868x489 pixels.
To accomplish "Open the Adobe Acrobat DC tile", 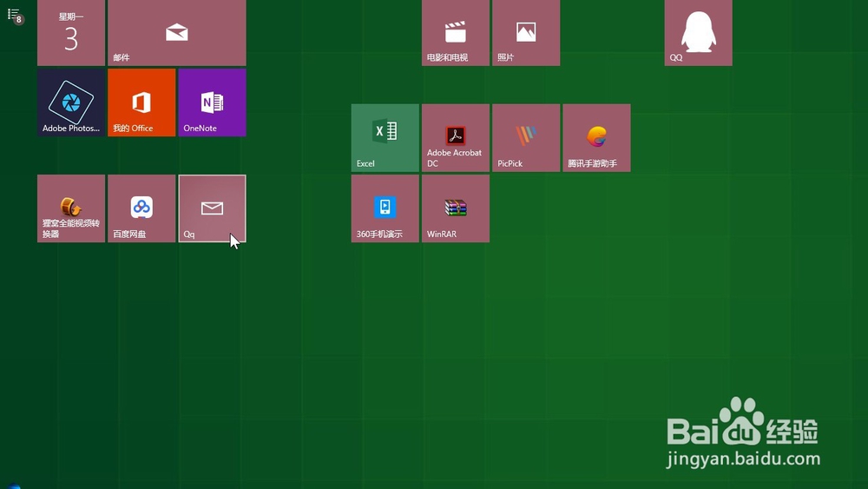I will click(456, 138).
